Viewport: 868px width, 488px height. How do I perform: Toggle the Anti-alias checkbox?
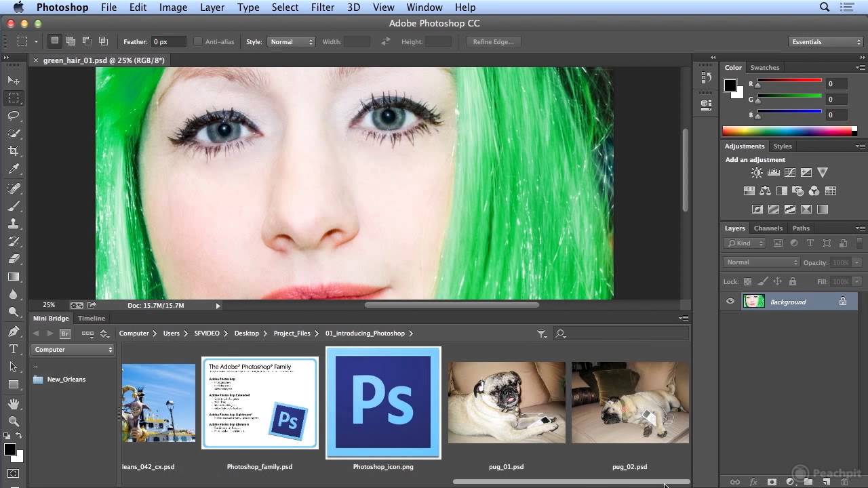pyautogui.click(x=198, y=42)
